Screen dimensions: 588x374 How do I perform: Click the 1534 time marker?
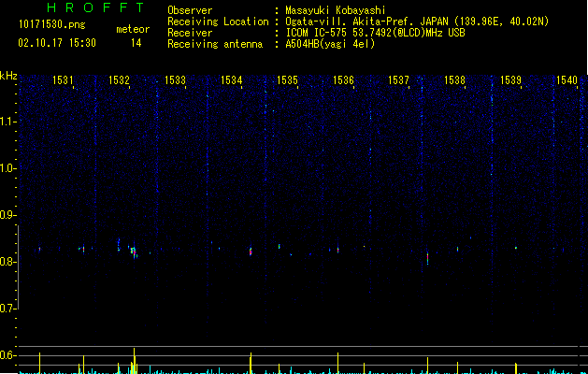tap(232, 80)
